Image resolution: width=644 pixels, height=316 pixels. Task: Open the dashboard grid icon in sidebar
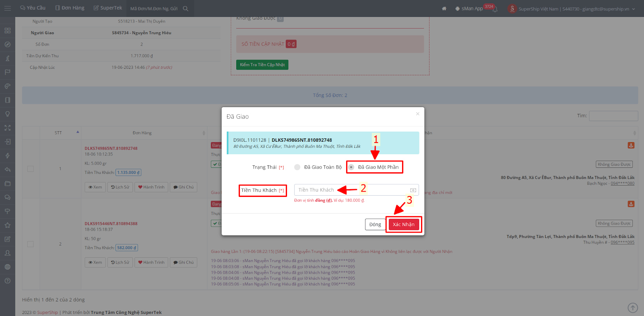point(7,31)
